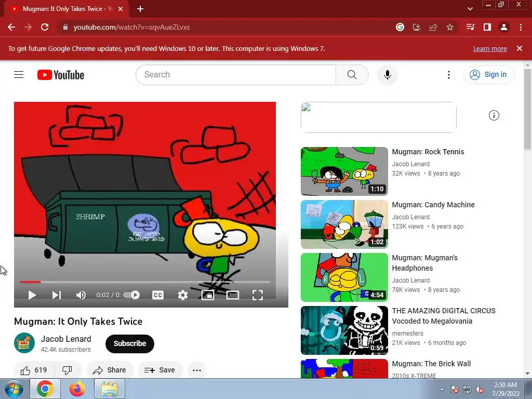
Task: Open File Explorer from the taskbar
Action: [110, 389]
